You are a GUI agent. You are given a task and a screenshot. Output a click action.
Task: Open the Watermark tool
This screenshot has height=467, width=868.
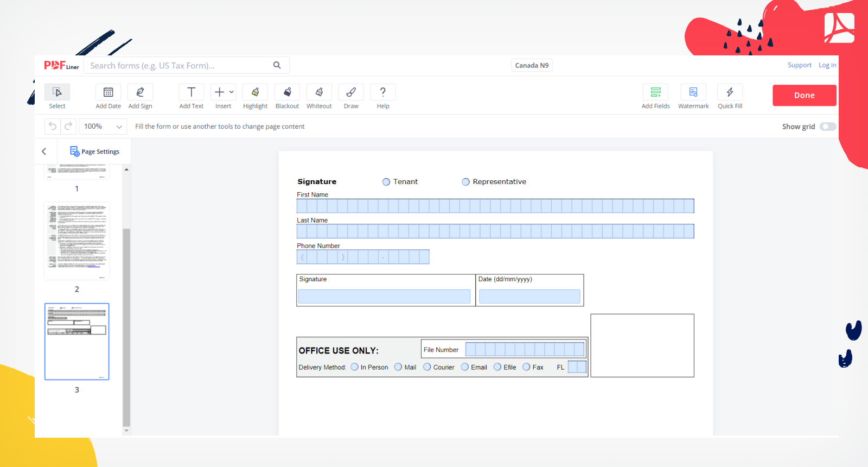point(693,92)
